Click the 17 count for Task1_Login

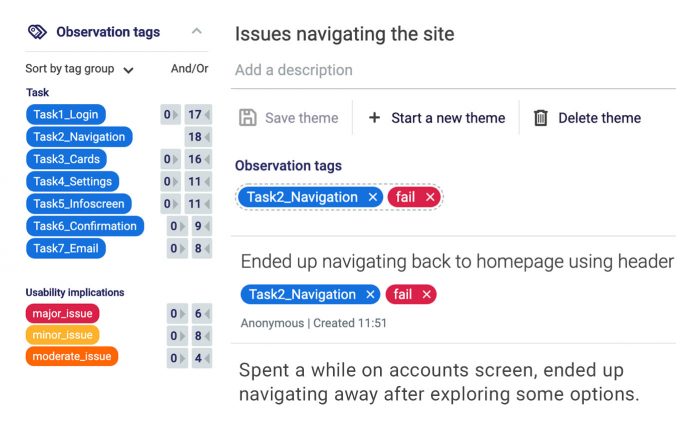click(198, 115)
